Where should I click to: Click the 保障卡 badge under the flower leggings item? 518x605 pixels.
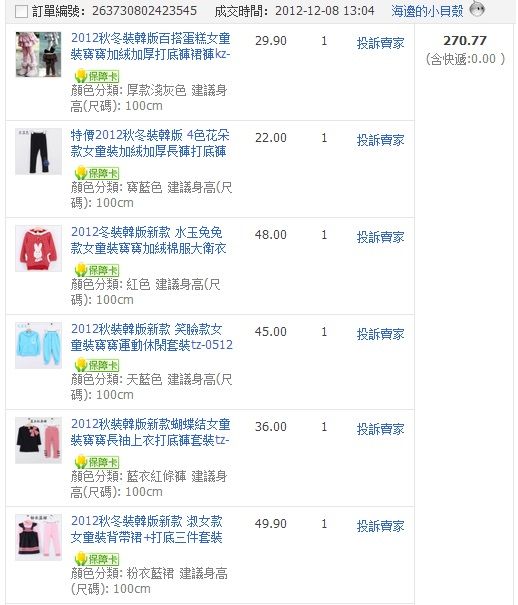coord(97,173)
